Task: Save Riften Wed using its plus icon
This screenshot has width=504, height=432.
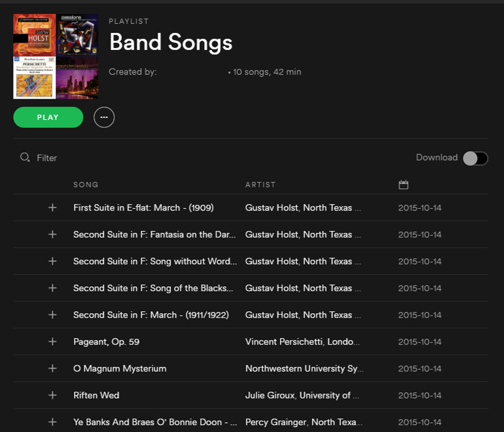Action: (x=52, y=395)
